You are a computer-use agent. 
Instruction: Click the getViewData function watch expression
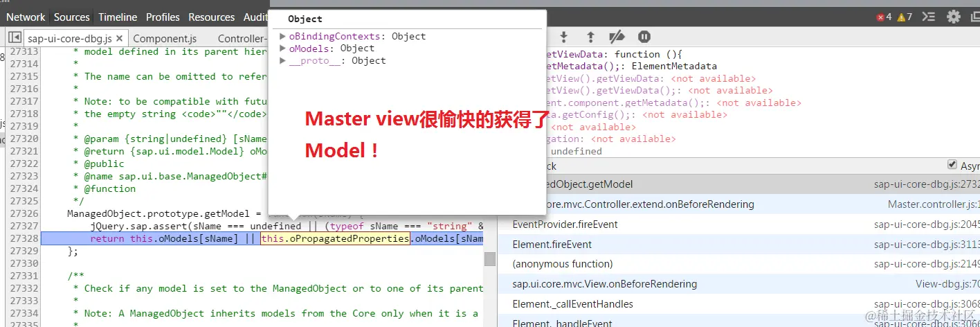[x=615, y=54]
